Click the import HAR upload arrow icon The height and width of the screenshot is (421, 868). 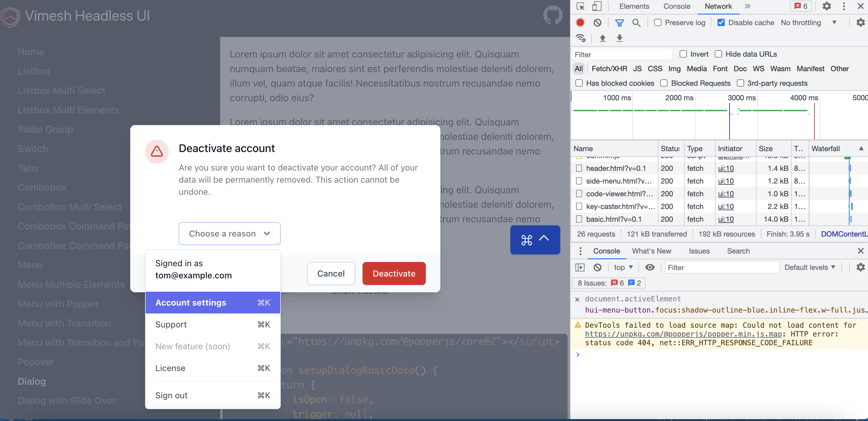[x=602, y=38]
